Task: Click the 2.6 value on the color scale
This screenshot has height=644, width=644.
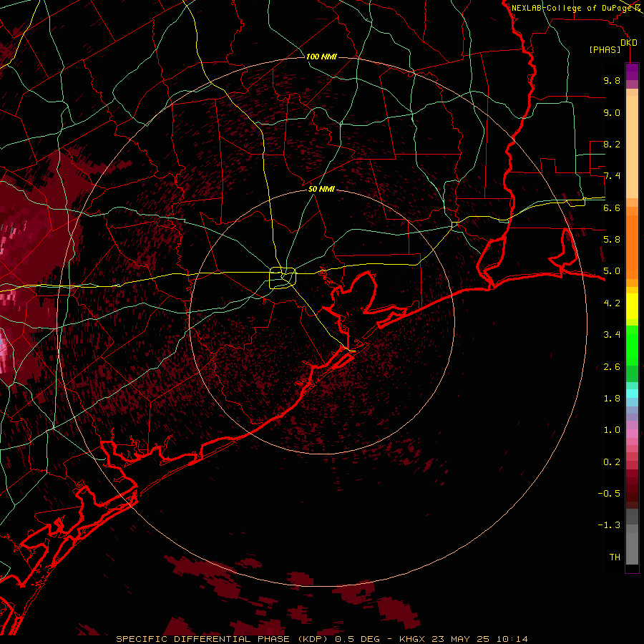Action: pyautogui.click(x=612, y=367)
